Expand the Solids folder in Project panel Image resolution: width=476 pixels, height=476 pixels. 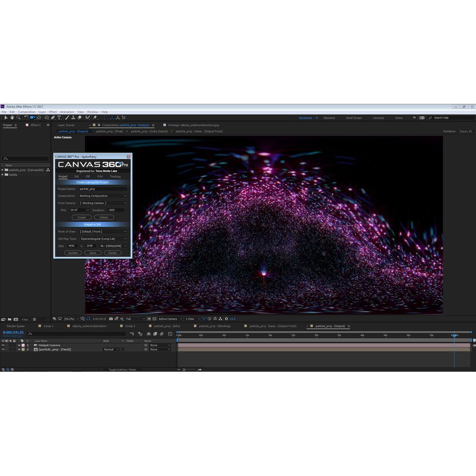click(2, 175)
